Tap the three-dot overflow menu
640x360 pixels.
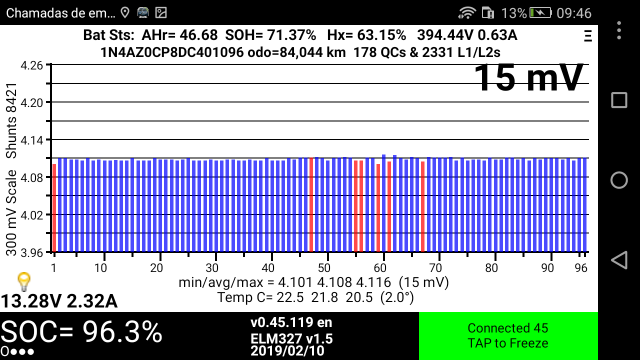point(619,30)
